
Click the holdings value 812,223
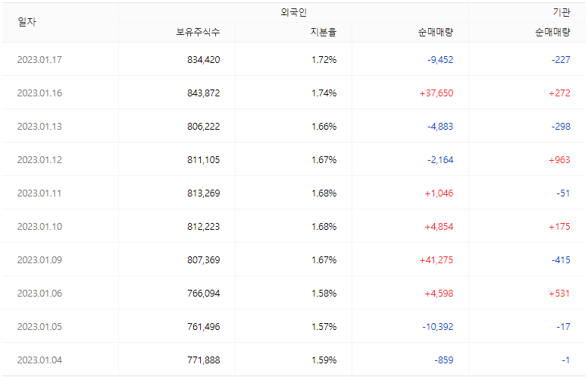[204, 227]
